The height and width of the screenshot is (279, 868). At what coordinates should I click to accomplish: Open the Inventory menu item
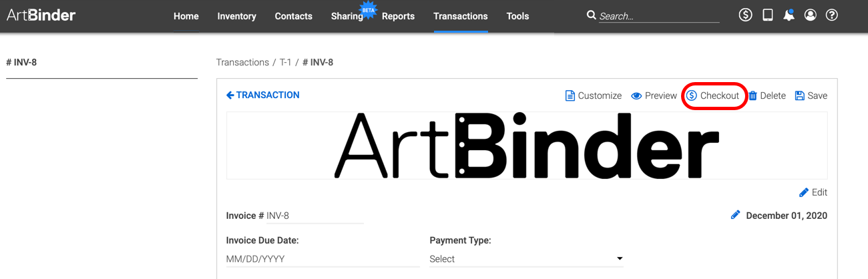(x=236, y=16)
